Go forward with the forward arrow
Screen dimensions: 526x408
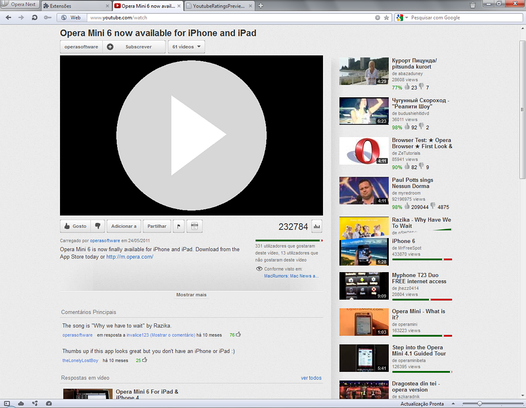[x=21, y=17]
